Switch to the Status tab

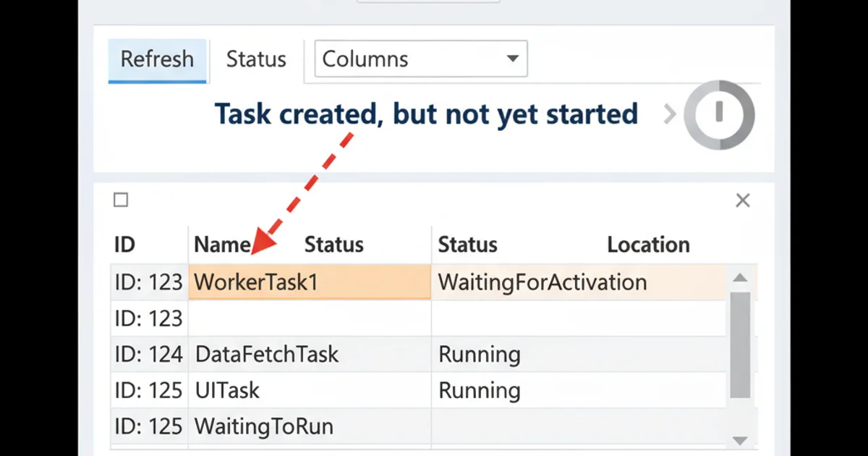255,60
